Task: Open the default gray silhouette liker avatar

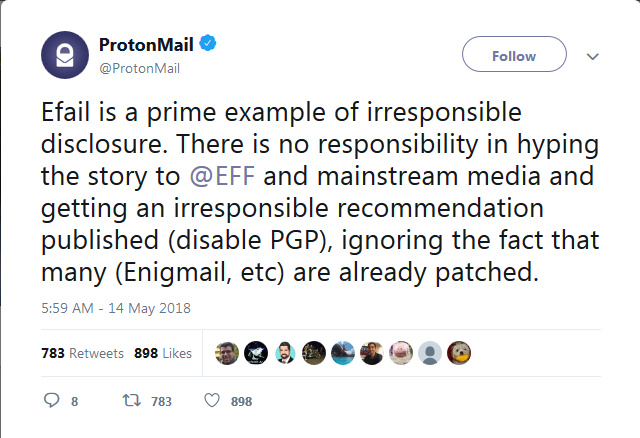Action: (x=430, y=353)
